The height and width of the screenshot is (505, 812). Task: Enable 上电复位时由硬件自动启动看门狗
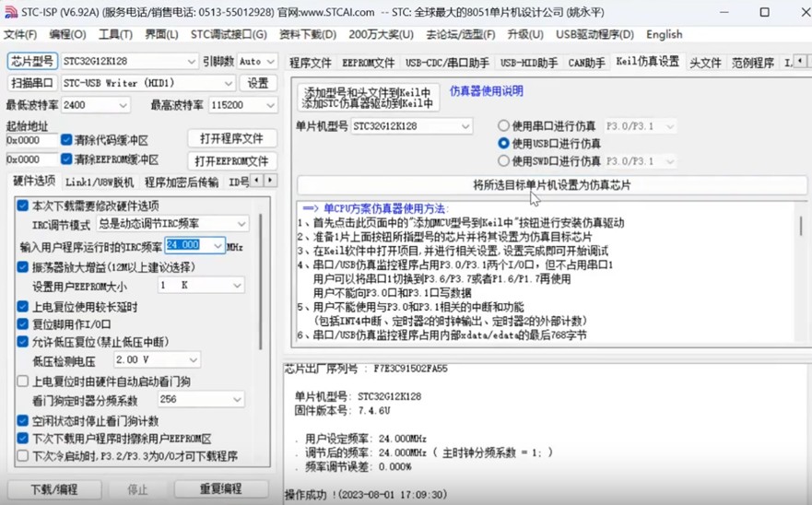coord(23,382)
